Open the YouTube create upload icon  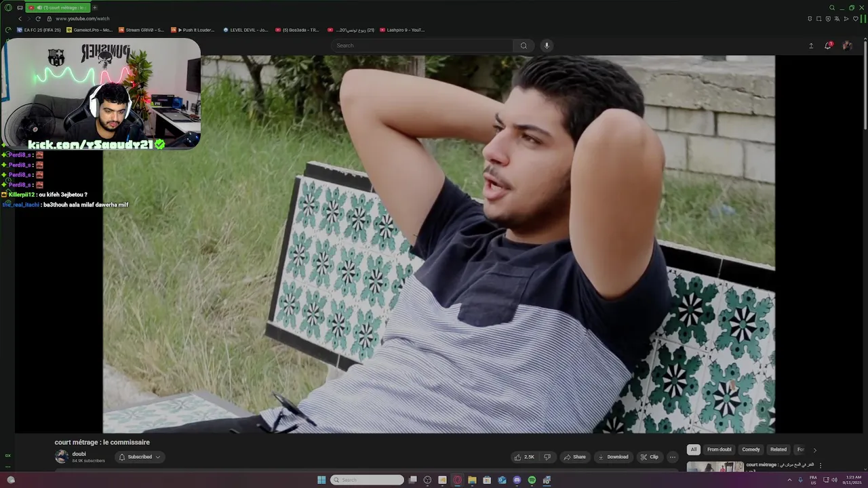click(811, 45)
